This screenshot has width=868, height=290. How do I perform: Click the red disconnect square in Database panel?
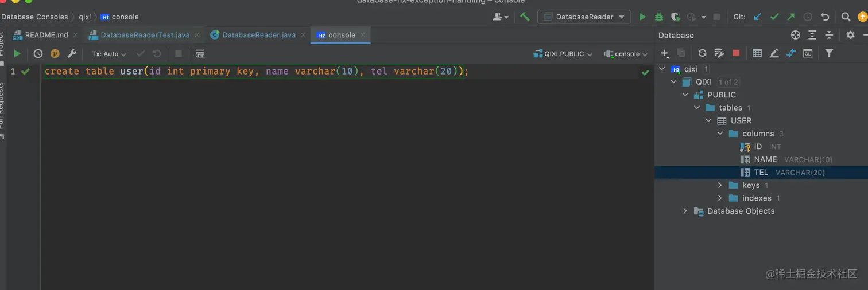tap(736, 53)
